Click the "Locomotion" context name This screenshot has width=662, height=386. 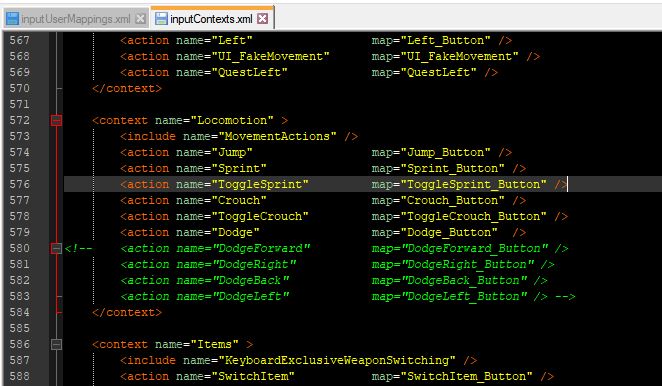click(232, 120)
